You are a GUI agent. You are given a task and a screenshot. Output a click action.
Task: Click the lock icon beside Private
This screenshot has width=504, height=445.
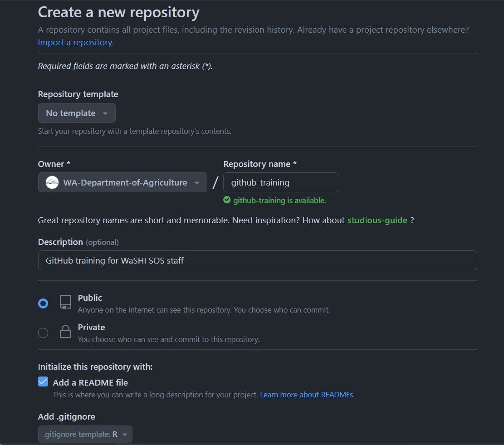tap(65, 332)
